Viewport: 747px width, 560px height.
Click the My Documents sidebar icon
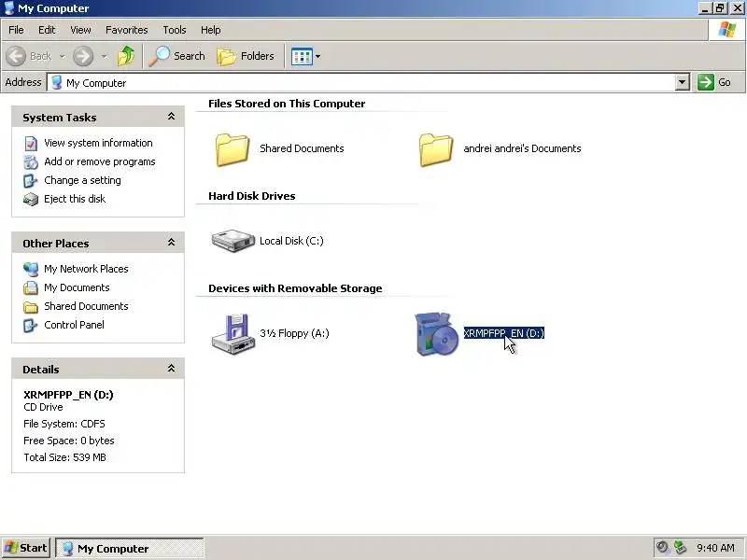(x=31, y=288)
